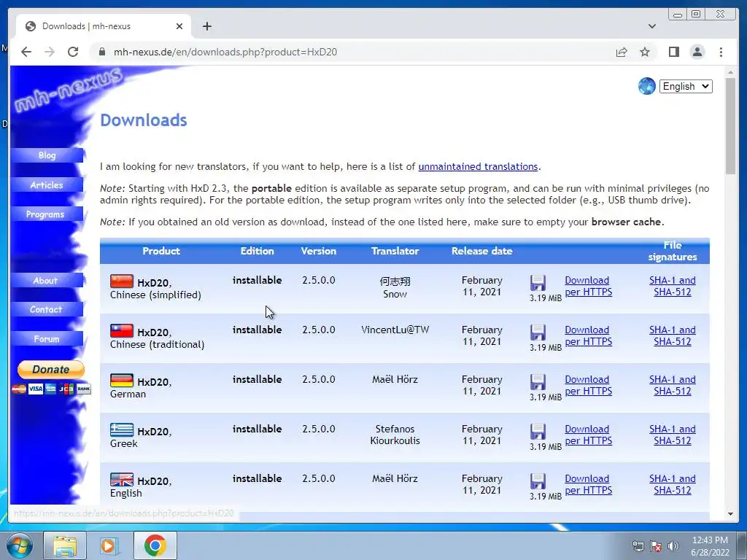Open the browser side panel icon
Image resolution: width=747 pixels, height=560 pixels.
[673, 52]
